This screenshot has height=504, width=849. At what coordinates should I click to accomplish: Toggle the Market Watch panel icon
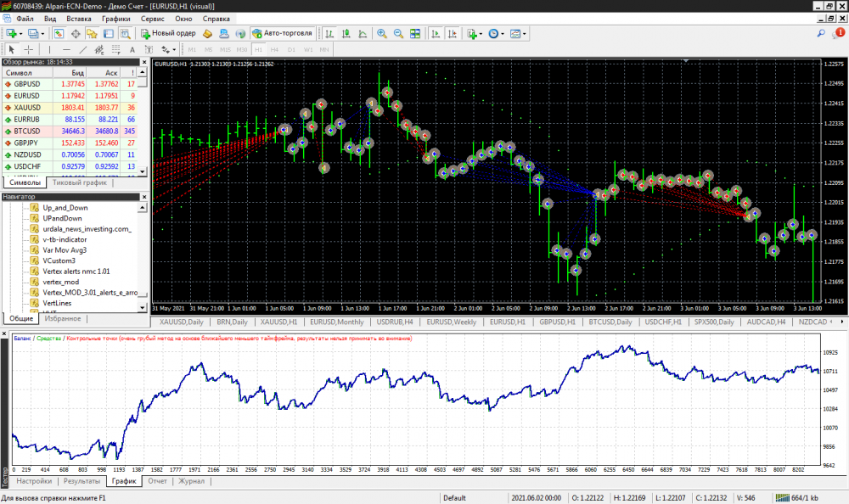(x=59, y=34)
